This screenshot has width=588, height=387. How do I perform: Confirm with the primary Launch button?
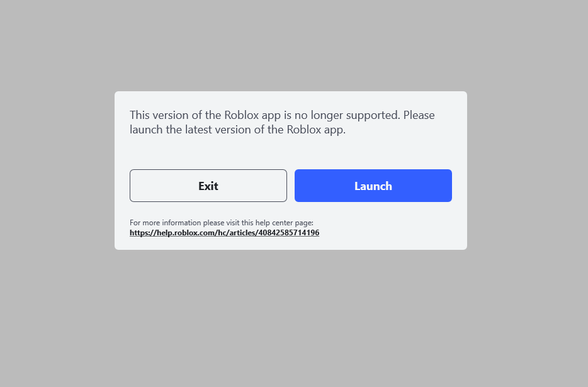373,186
